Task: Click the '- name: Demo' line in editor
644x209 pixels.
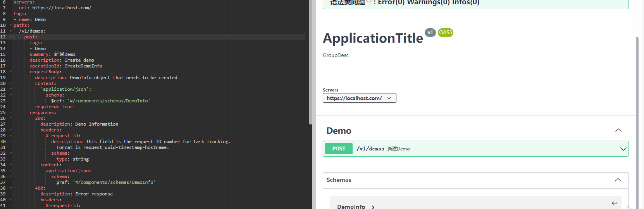Action: pos(30,19)
